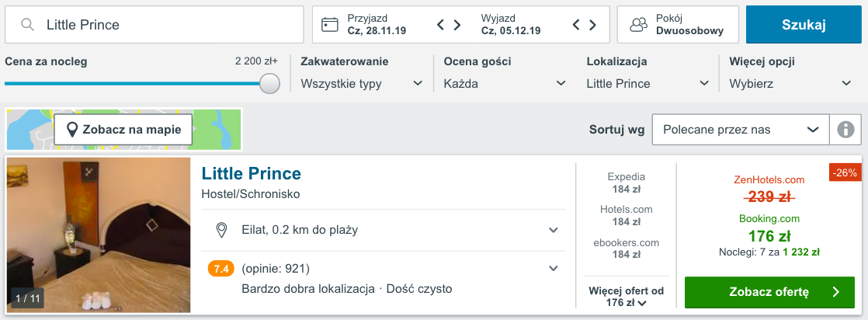Viewport: 868px width, 320px height.
Task: Click the Little Prince hotel photo
Action: 99,235
